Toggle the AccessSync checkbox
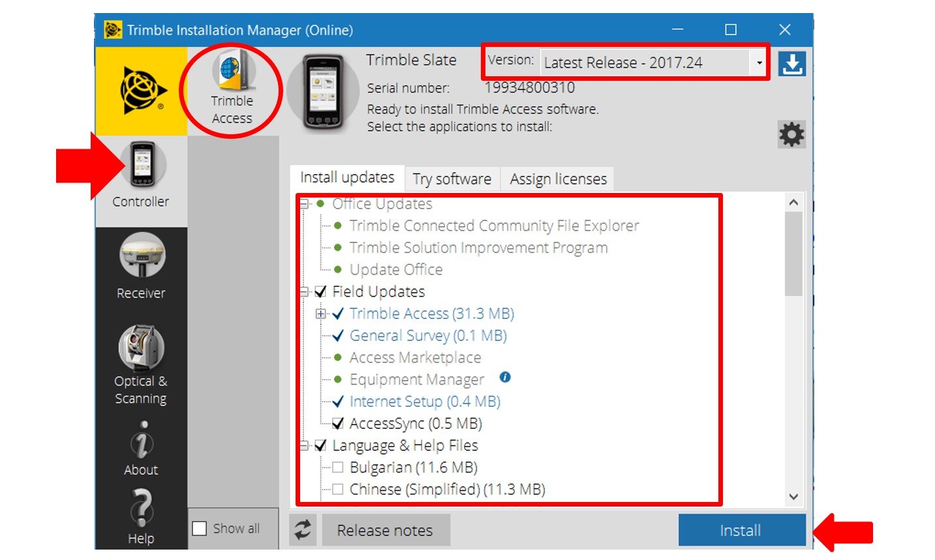The image size is (935, 560). point(338,424)
